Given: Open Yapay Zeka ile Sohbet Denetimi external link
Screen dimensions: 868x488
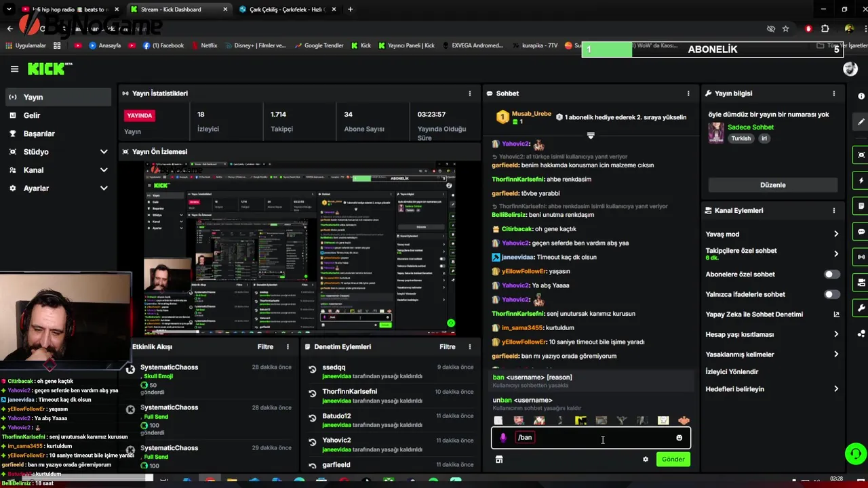Looking at the screenshot, I should (x=836, y=314).
